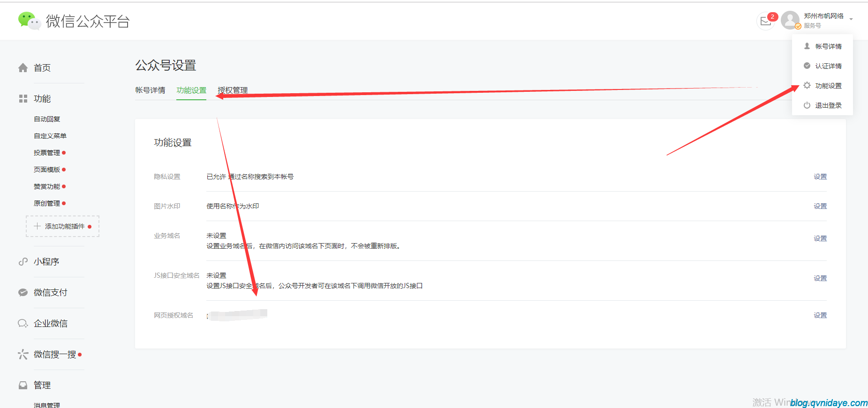Click 设置 for 图片水印 row
Screen dimensions: 868x408
[820, 206]
